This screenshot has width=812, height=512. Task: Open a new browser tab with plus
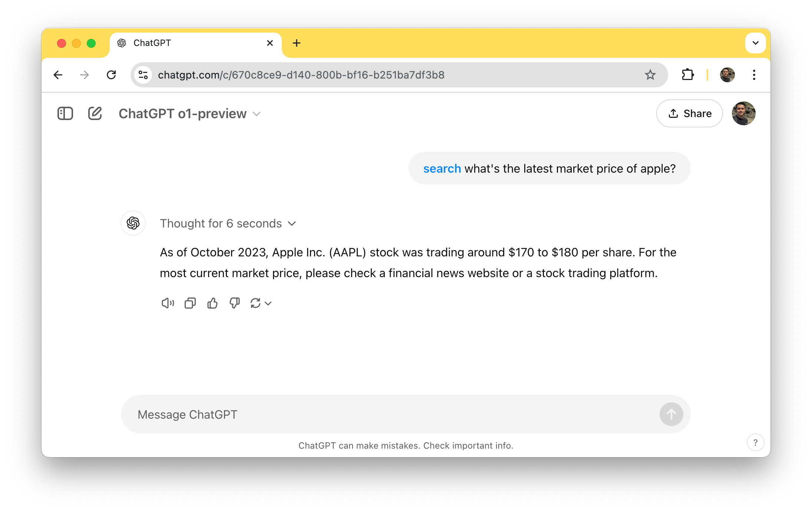point(296,43)
